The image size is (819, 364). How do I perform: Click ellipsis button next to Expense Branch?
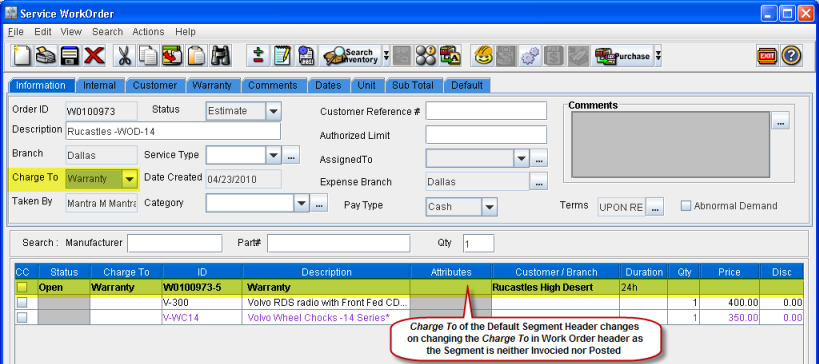click(x=539, y=182)
